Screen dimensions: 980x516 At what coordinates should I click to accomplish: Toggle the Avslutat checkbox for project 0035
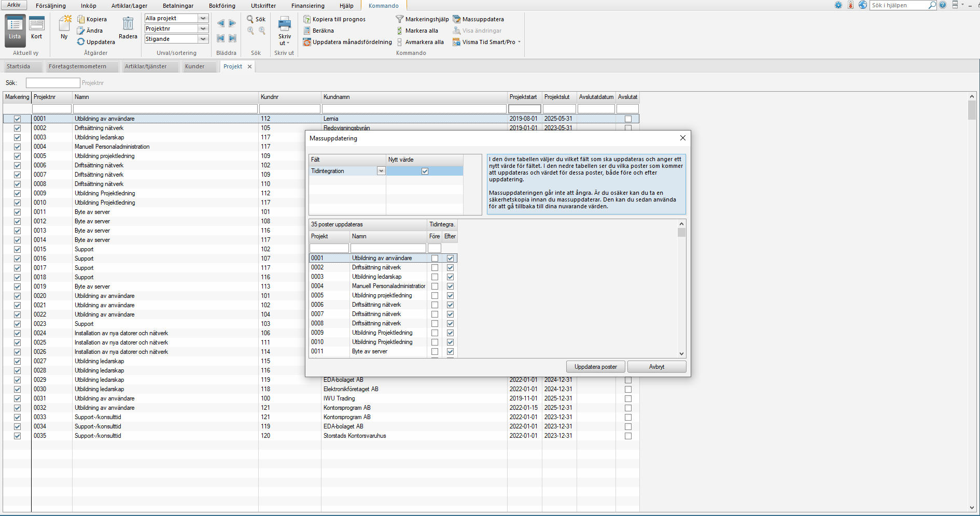pos(628,436)
